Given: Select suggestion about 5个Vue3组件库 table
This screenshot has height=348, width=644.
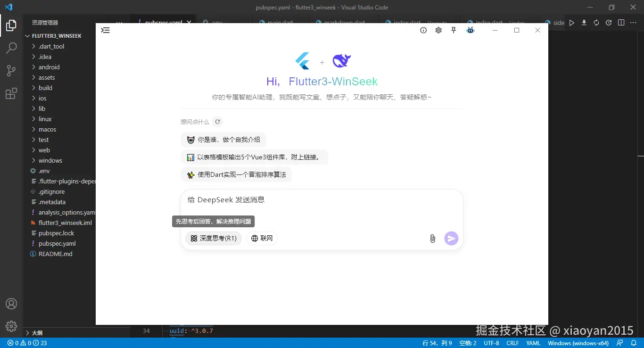Looking at the screenshot, I should coord(254,157).
